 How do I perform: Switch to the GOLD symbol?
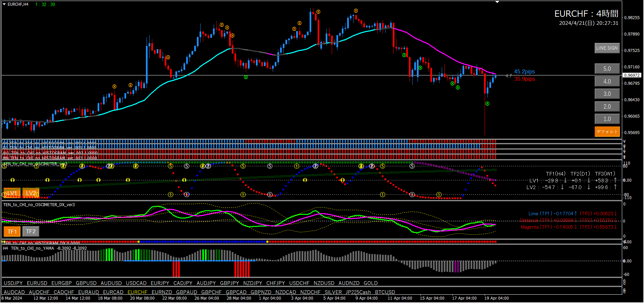pos(371,283)
